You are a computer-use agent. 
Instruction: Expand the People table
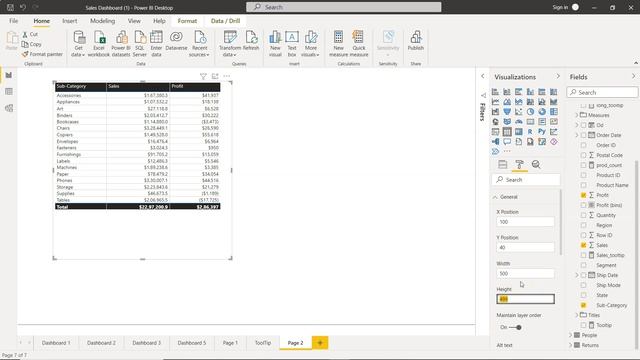[x=571, y=335]
